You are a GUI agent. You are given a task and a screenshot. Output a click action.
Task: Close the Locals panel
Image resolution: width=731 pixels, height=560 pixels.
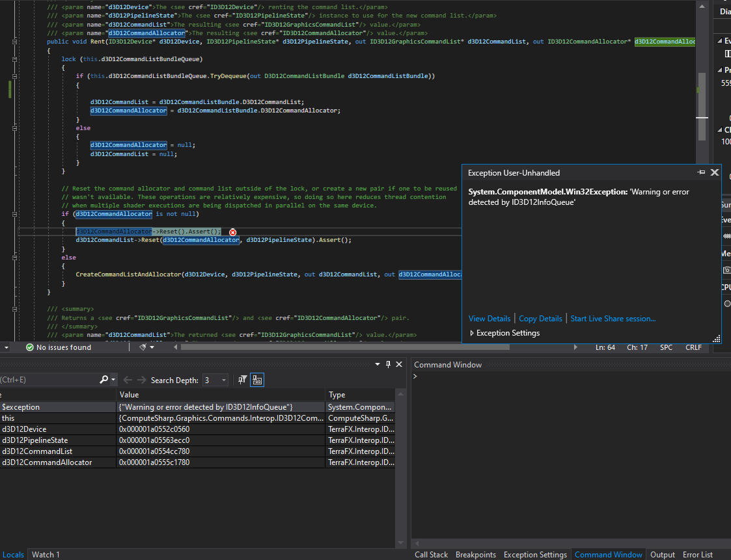coord(399,364)
